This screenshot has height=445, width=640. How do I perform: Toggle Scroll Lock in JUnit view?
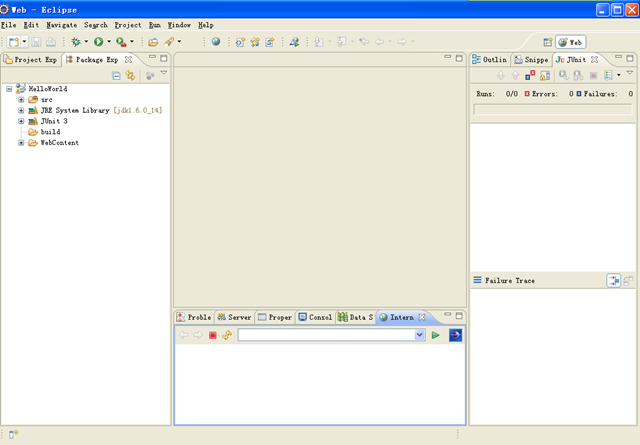click(x=545, y=76)
